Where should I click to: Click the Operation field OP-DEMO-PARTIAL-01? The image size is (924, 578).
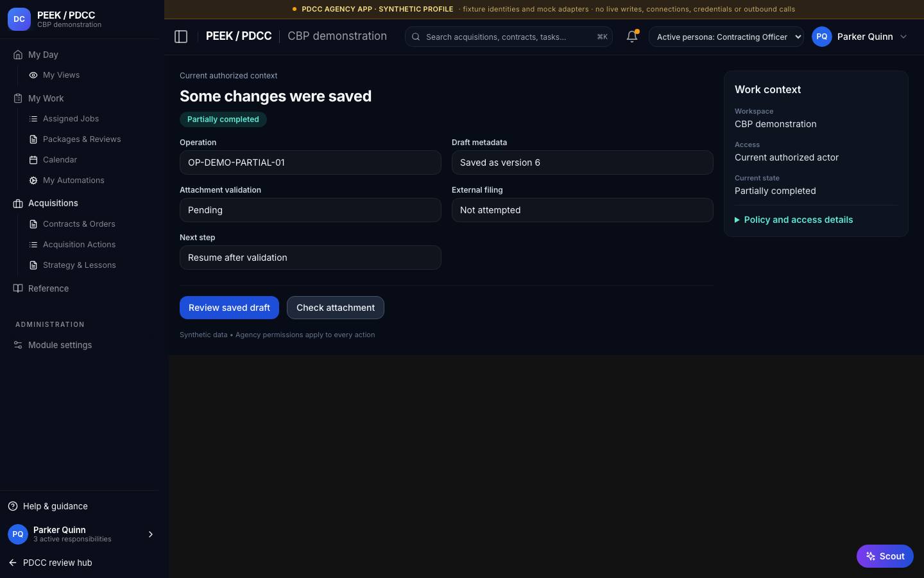pos(311,162)
